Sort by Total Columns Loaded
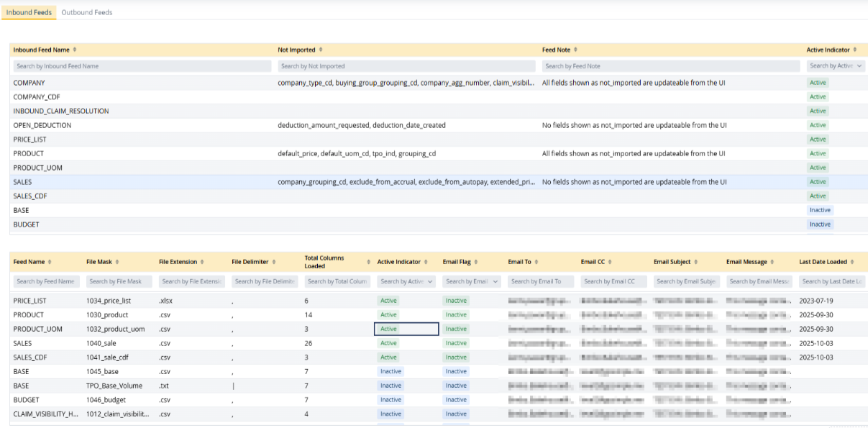This screenshot has width=868, height=428. [368, 262]
